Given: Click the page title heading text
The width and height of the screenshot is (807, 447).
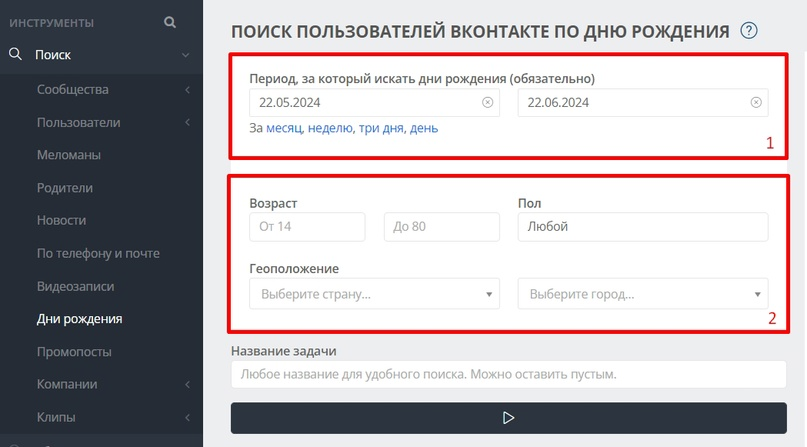Looking at the screenshot, I should click(480, 31).
